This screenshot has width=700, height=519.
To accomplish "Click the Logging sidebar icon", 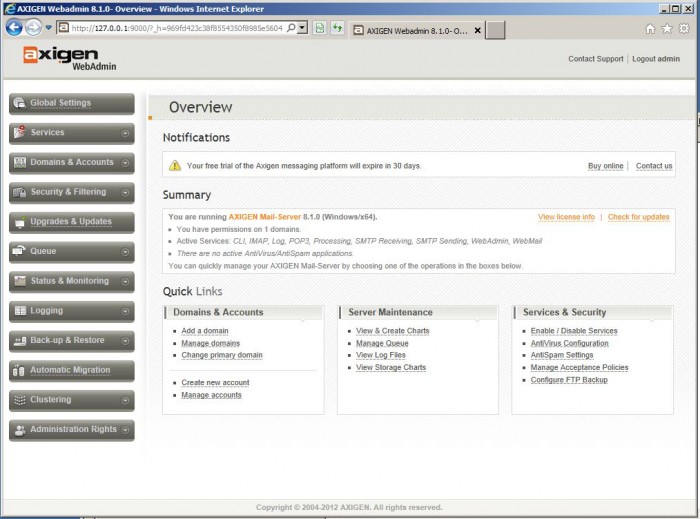I will click(x=19, y=311).
